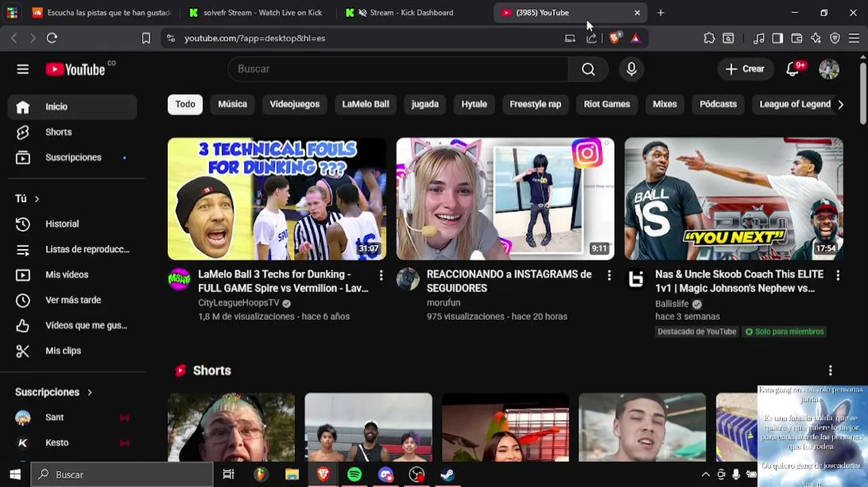Open Ballislife channel link
Image resolution: width=868 pixels, height=487 pixels.
(672, 304)
